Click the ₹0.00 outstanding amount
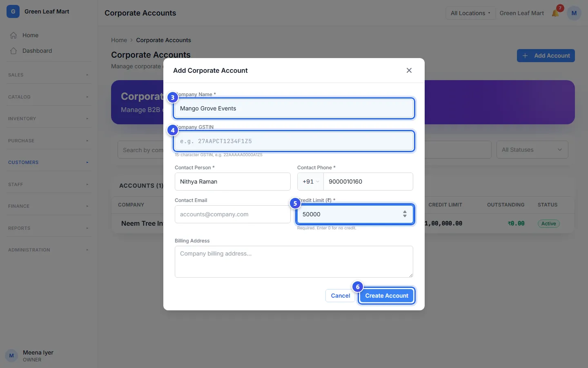Image resolution: width=588 pixels, height=368 pixels. point(516,224)
